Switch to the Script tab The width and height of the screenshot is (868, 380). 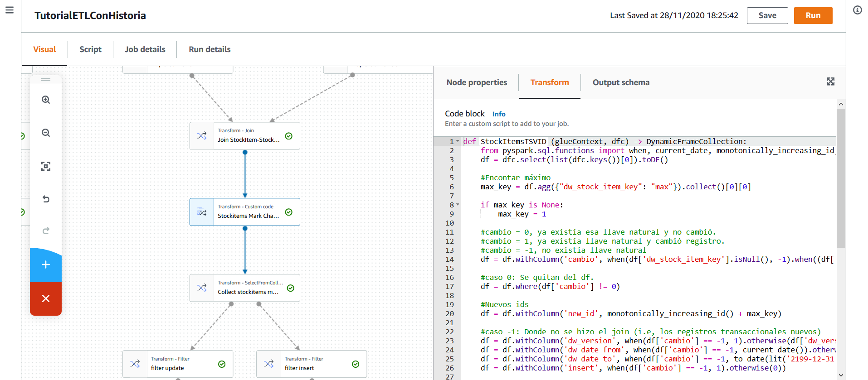[x=90, y=49]
